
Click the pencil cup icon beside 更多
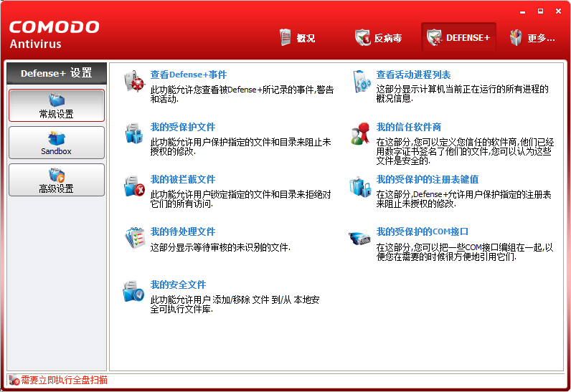tap(516, 37)
